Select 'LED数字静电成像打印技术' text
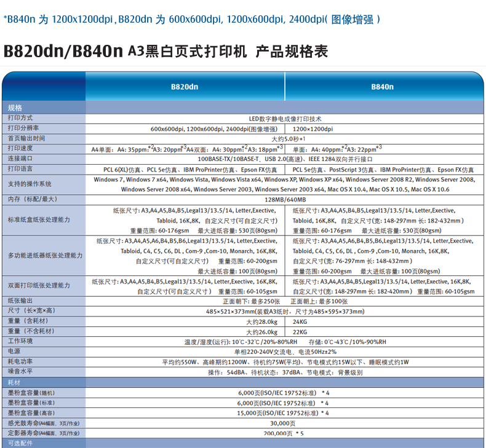The width and height of the screenshot is (486, 448). [x=285, y=119]
